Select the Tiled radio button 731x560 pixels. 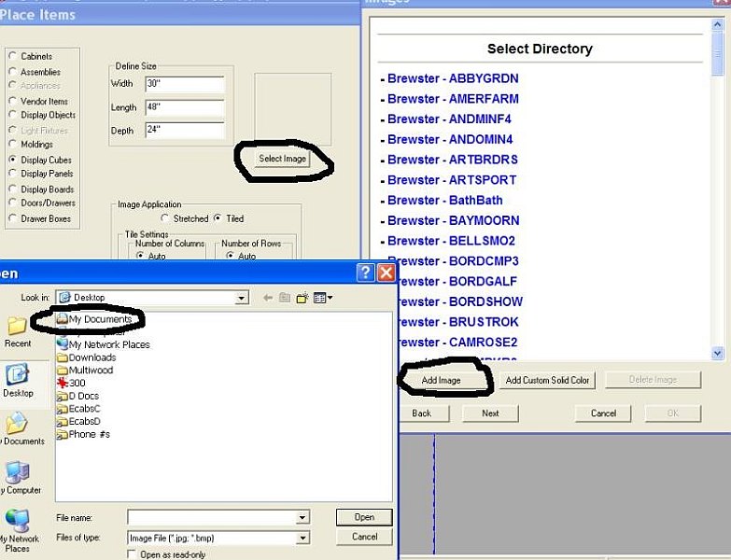click(x=218, y=218)
